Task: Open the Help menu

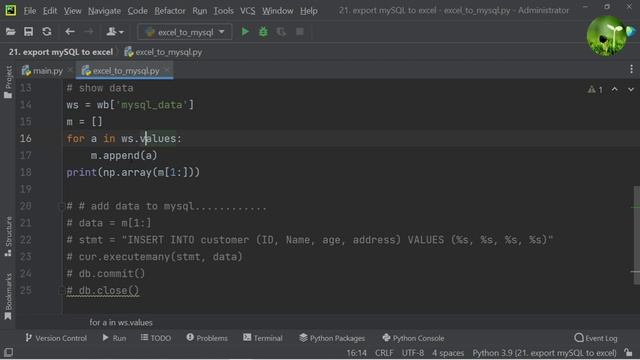Action: pyautogui.click(x=309, y=11)
